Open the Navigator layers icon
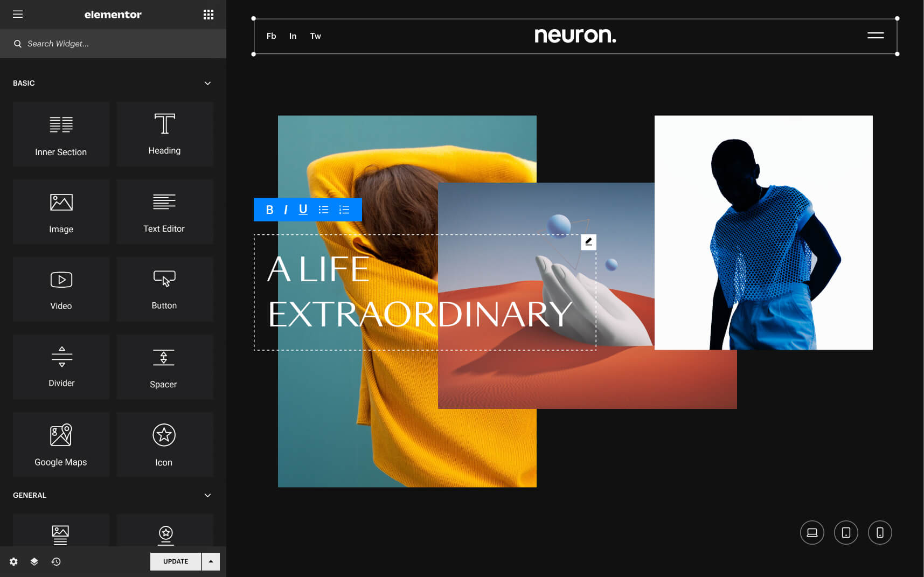 pos(34,561)
